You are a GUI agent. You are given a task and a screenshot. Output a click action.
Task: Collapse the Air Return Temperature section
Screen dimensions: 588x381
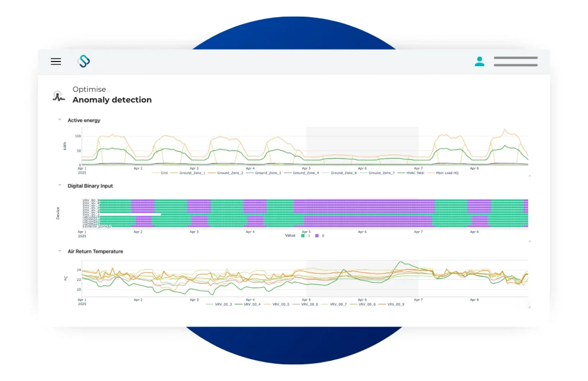(59, 251)
